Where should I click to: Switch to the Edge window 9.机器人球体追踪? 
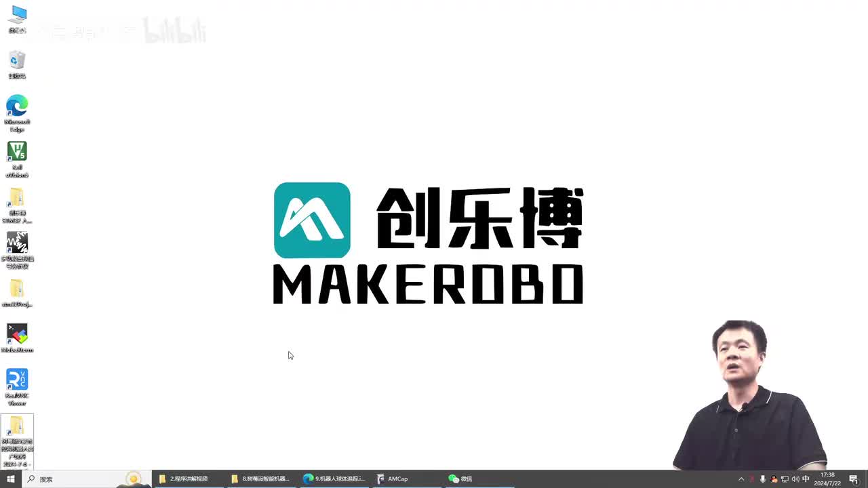coord(334,479)
